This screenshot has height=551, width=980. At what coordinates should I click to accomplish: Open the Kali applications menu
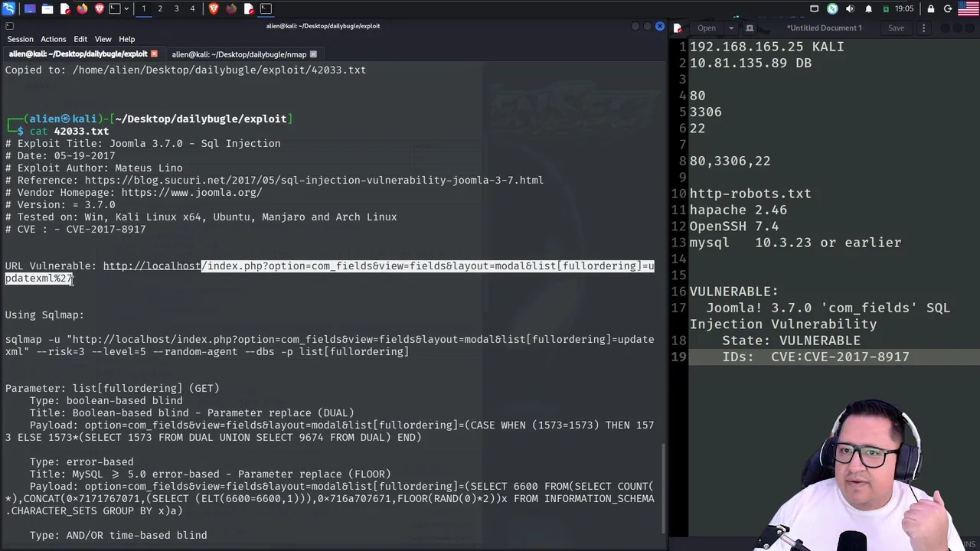[x=8, y=8]
